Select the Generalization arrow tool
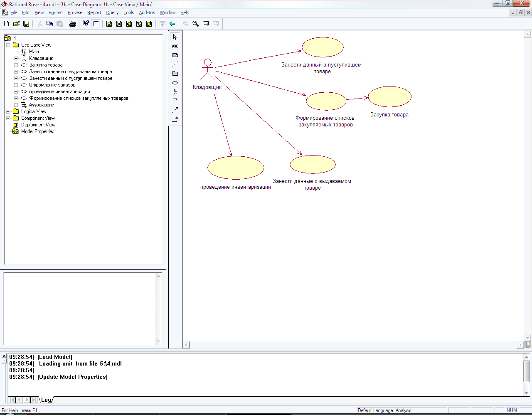The width and height of the screenshot is (532, 415). (x=175, y=119)
